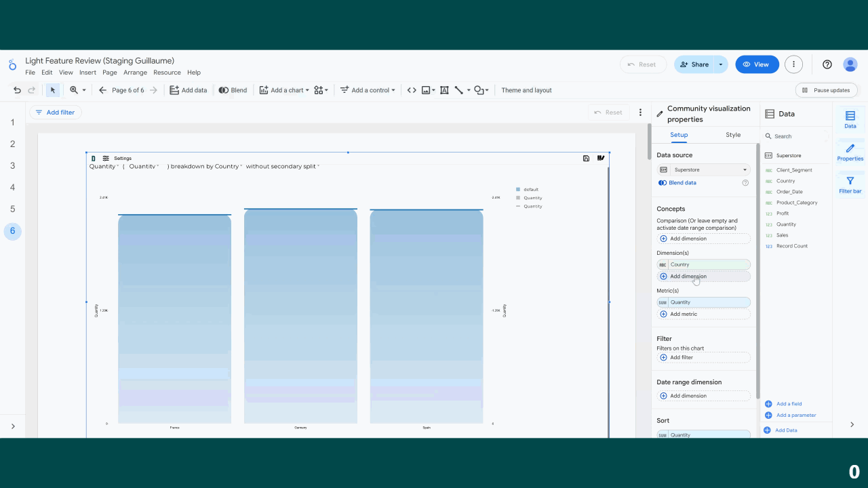Click the default legend color swatch
This screenshot has height=488, width=868.
pos(518,190)
